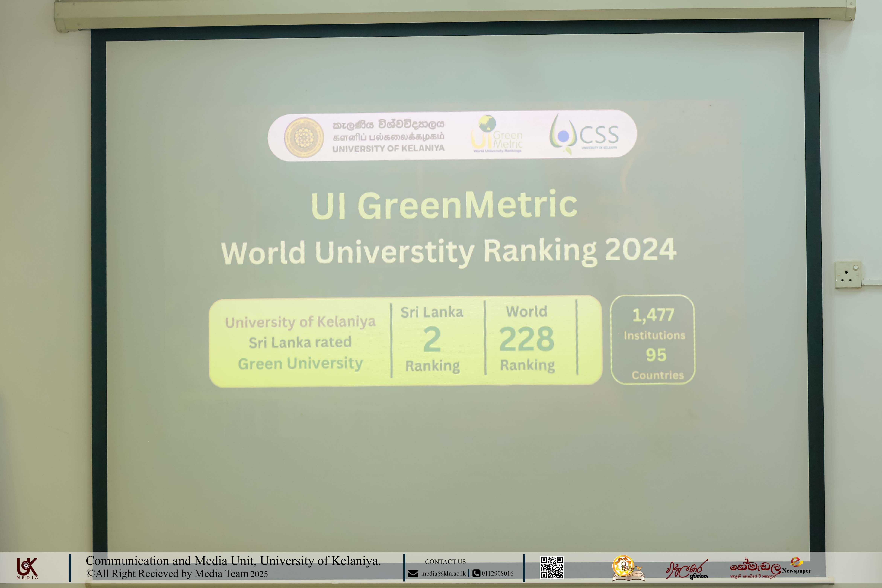Click the QR code in footer

pos(552,567)
